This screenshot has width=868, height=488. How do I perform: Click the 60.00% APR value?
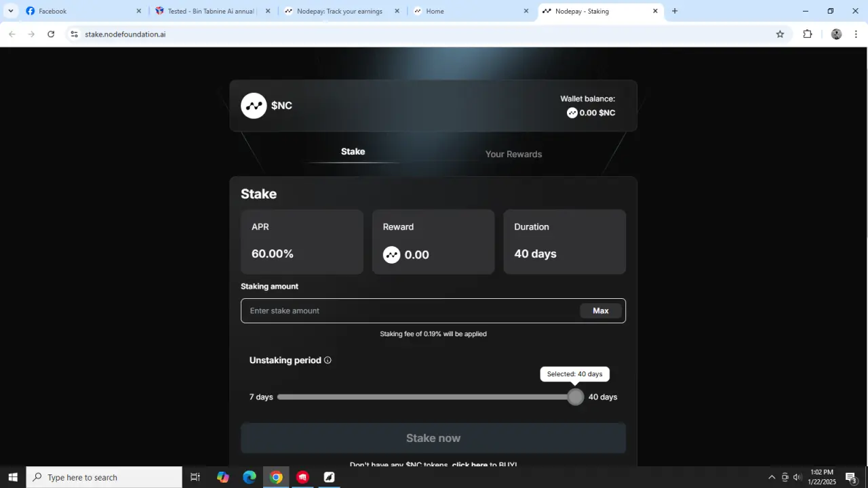[x=273, y=254]
